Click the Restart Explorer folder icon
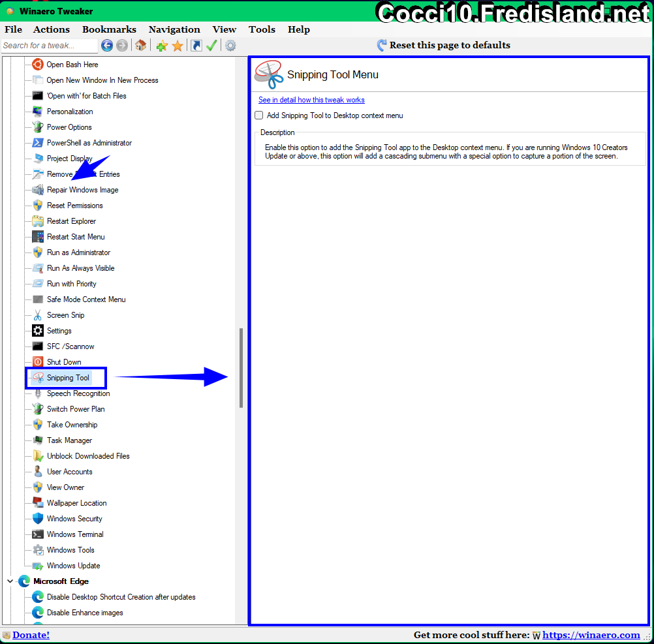 tap(38, 221)
